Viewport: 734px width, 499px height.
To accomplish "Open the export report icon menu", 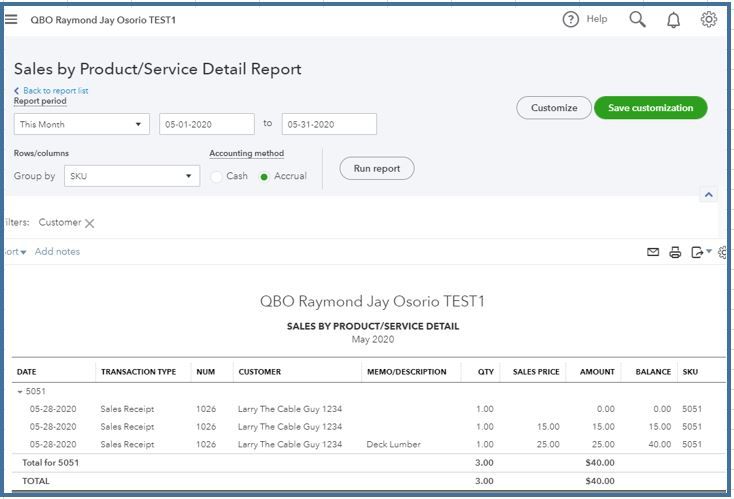I will (700, 253).
